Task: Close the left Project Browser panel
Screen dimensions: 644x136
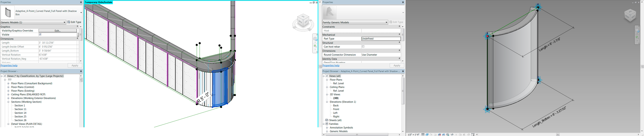Action: coord(81,71)
